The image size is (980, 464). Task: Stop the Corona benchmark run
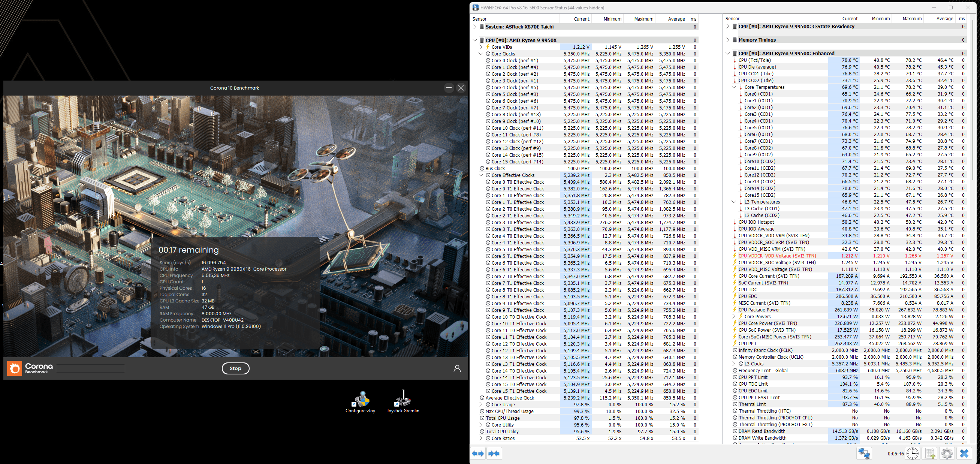[235, 368]
